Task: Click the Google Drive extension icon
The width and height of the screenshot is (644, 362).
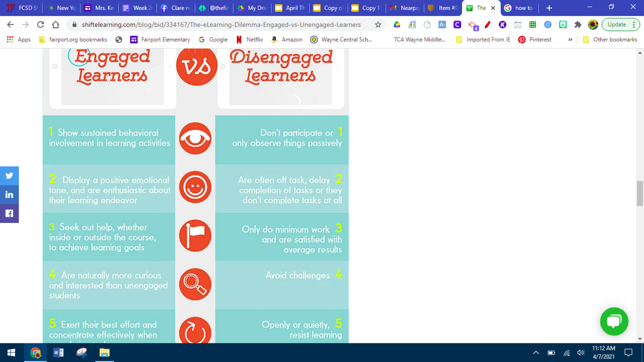Action: 397,25
